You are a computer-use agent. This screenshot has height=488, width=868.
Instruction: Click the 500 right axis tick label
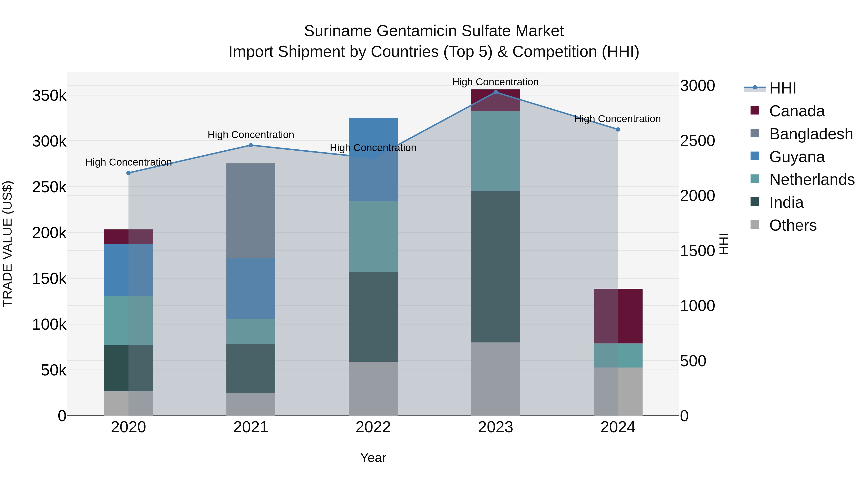pos(693,361)
